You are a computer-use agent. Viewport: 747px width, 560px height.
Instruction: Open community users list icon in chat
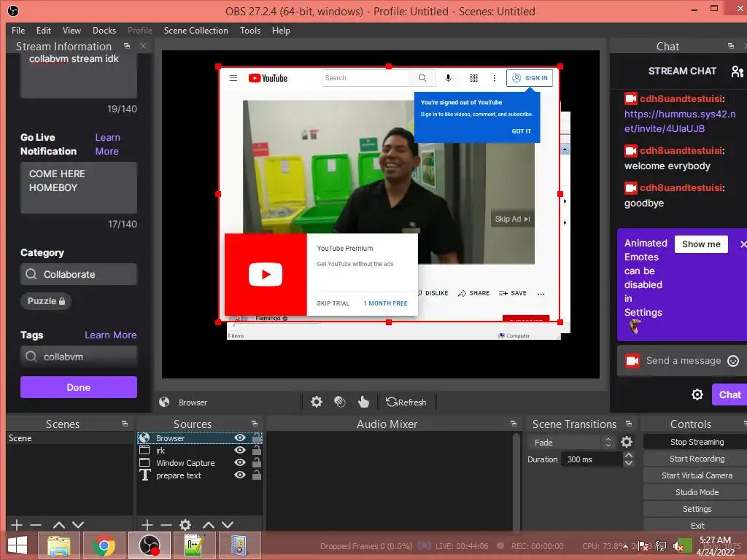pos(737,71)
